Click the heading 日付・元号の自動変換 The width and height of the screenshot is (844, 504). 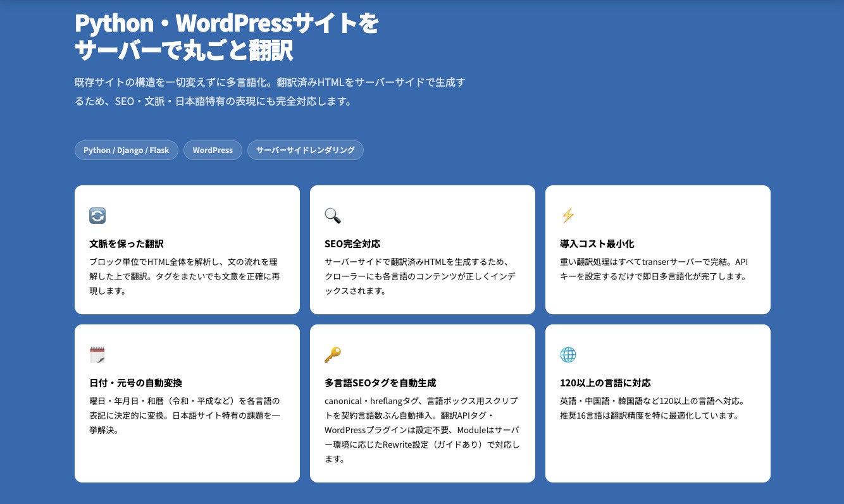pyautogui.click(x=136, y=383)
